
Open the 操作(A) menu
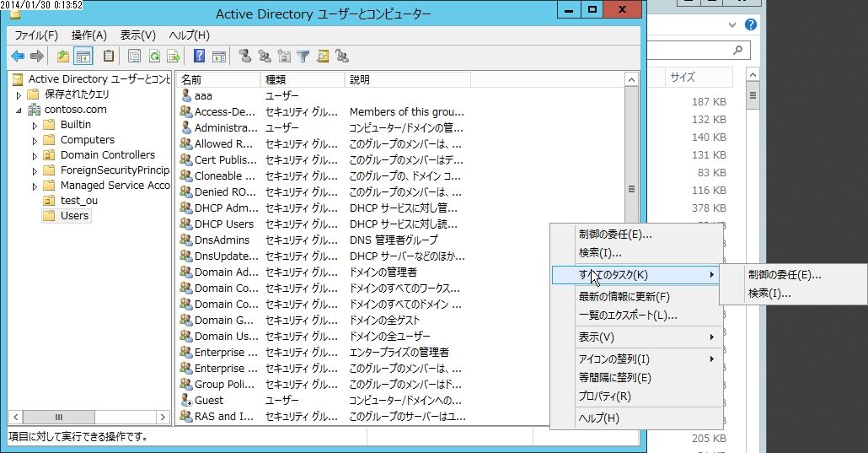[89, 35]
